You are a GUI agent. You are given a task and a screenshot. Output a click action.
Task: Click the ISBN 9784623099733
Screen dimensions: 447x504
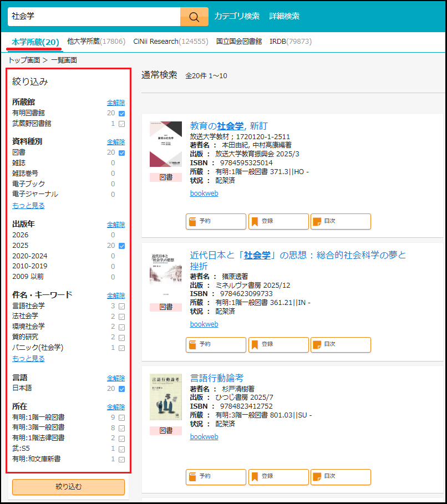[246, 294]
